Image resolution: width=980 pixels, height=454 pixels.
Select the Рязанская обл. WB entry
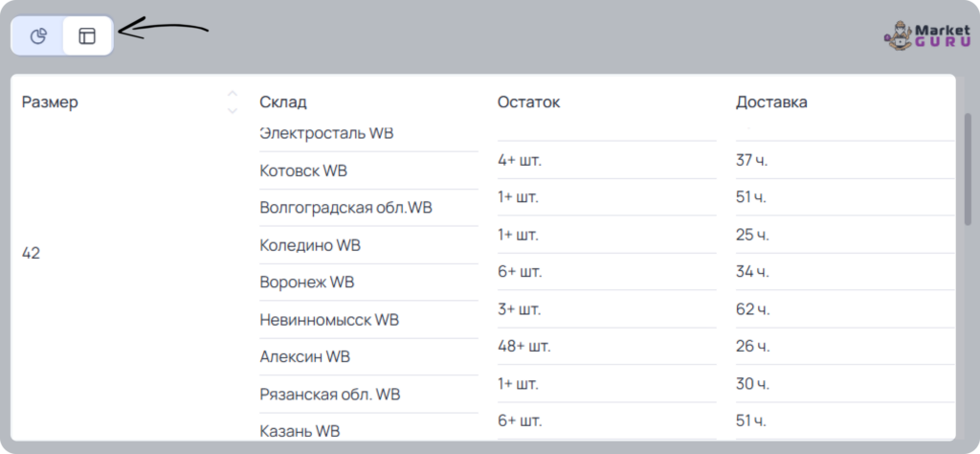tap(330, 395)
